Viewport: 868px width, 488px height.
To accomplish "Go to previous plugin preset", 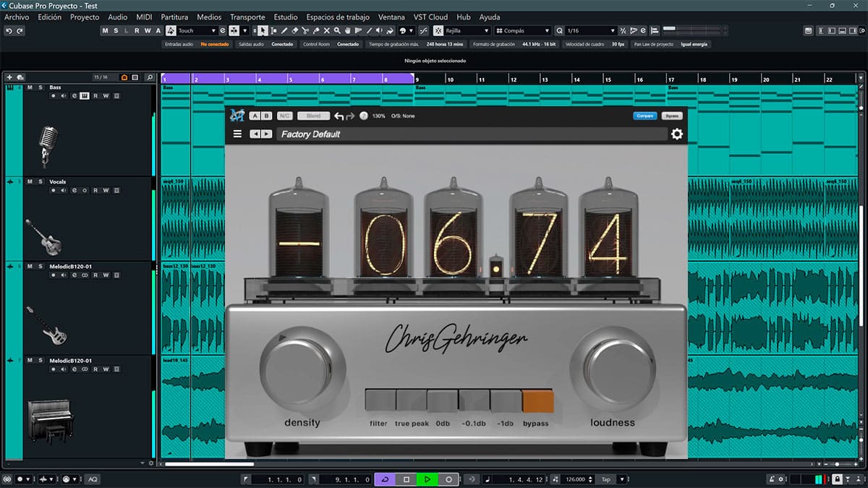I will (x=255, y=134).
